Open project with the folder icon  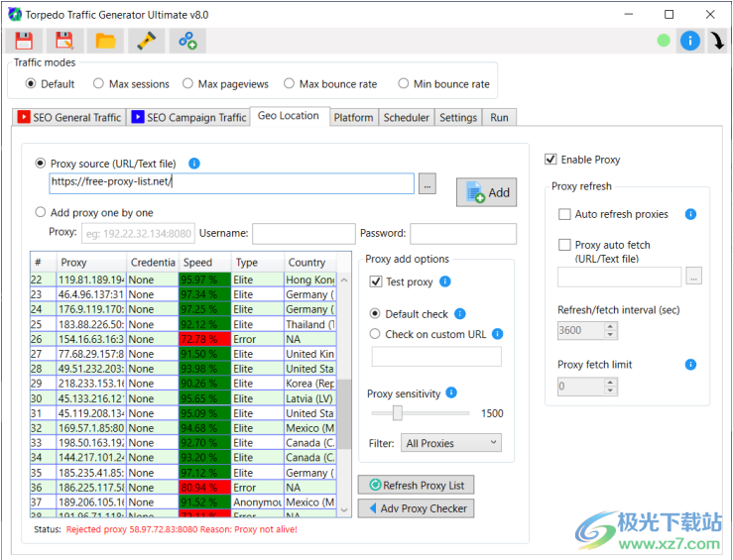click(x=106, y=41)
